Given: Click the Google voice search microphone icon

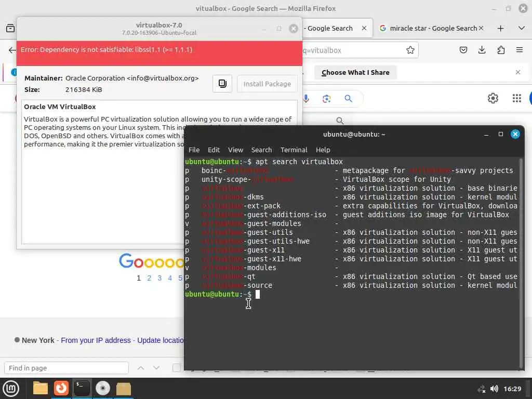Looking at the screenshot, I should 306,98.
